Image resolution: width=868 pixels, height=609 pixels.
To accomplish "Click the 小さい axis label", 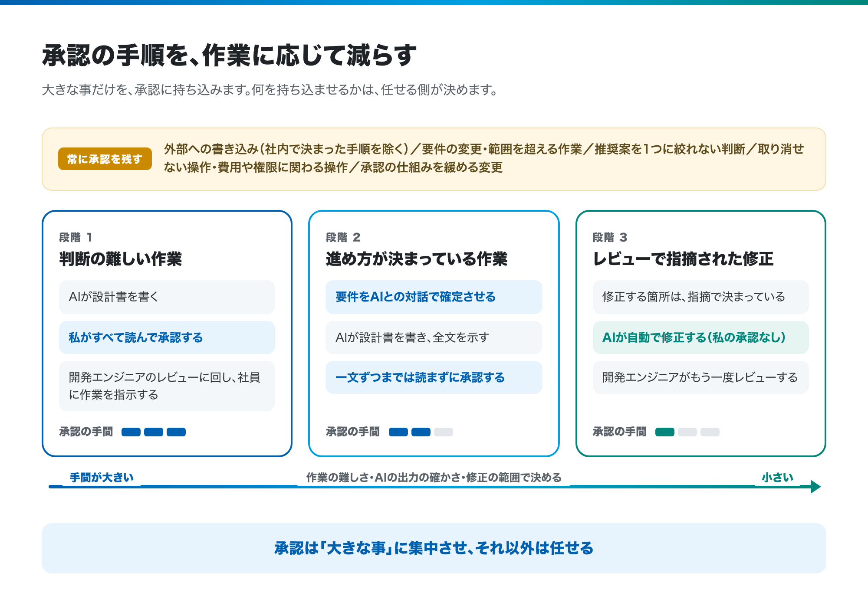I will (x=777, y=478).
